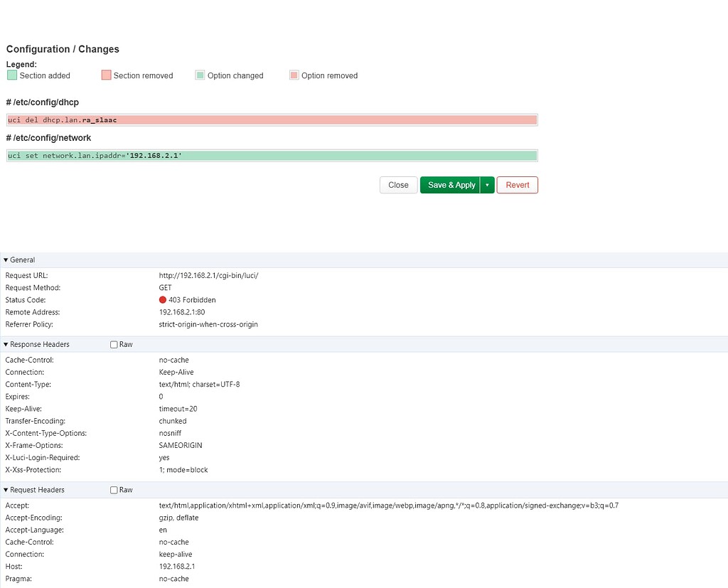Collapse the Request Headers section
The height and width of the screenshot is (588, 728).
pos(7,489)
